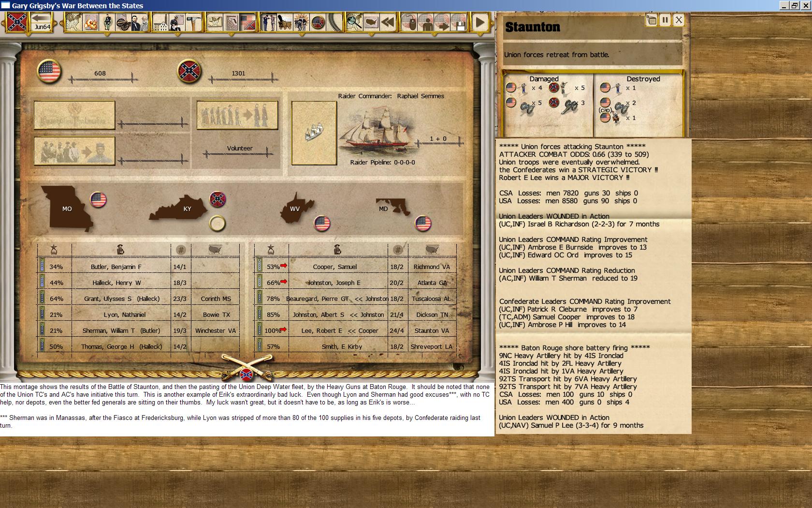This screenshot has width=812, height=508.
Task: Select the hammer construction icon
Action: [193, 22]
